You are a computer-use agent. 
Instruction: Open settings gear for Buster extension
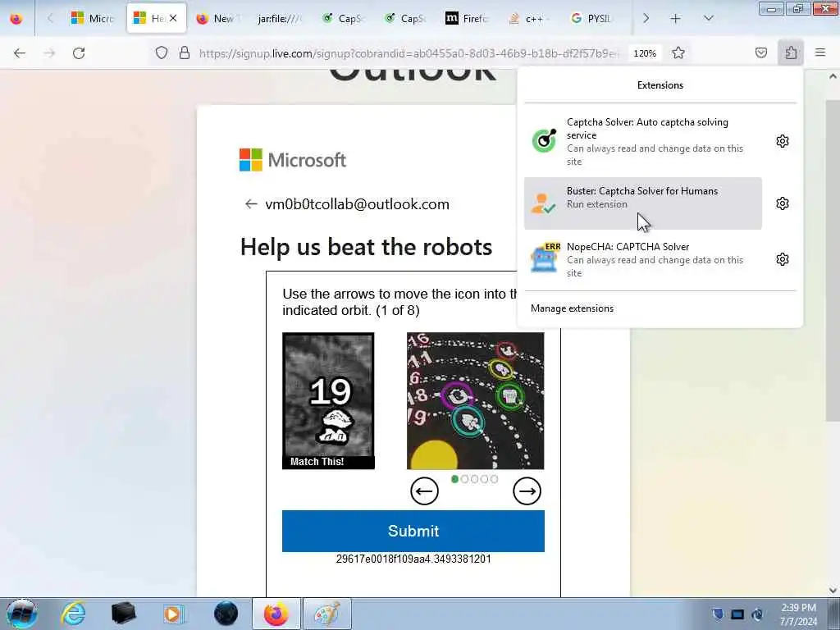[782, 203]
